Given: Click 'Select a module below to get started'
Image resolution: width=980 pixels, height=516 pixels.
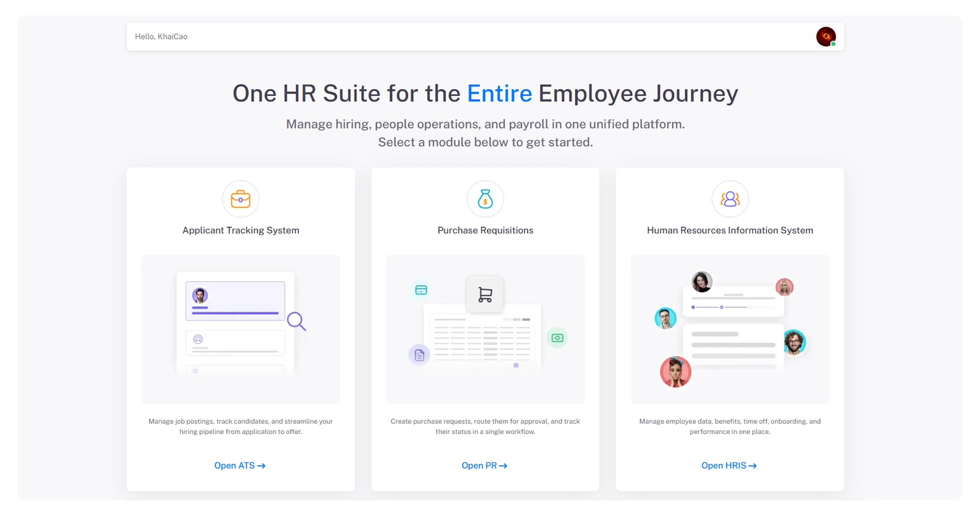Looking at the screenshot, I should click(x=485, y=142).
